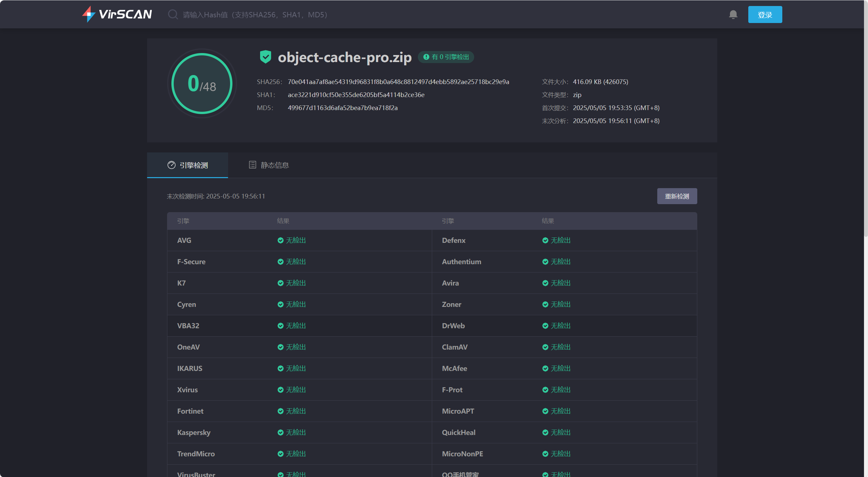Click the search magnifier icon
Viewport: 868px width, 477px height.
173,14
